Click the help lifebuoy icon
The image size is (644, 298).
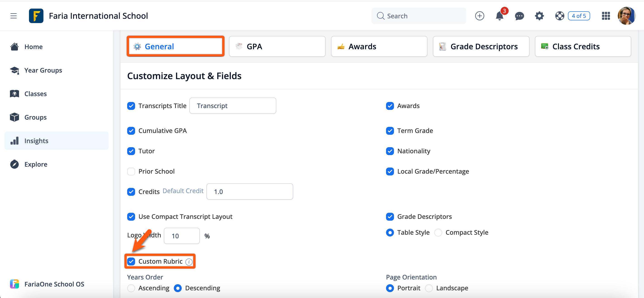(559, 16)
